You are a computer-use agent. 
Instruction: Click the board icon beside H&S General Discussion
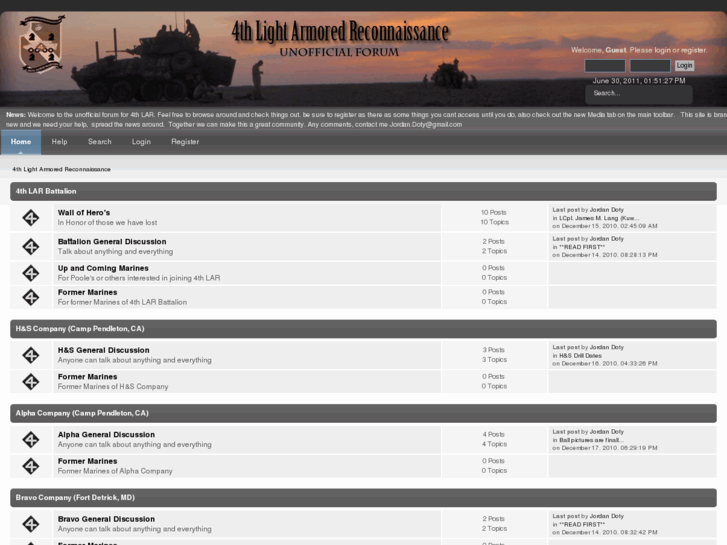tap(31, 355)
